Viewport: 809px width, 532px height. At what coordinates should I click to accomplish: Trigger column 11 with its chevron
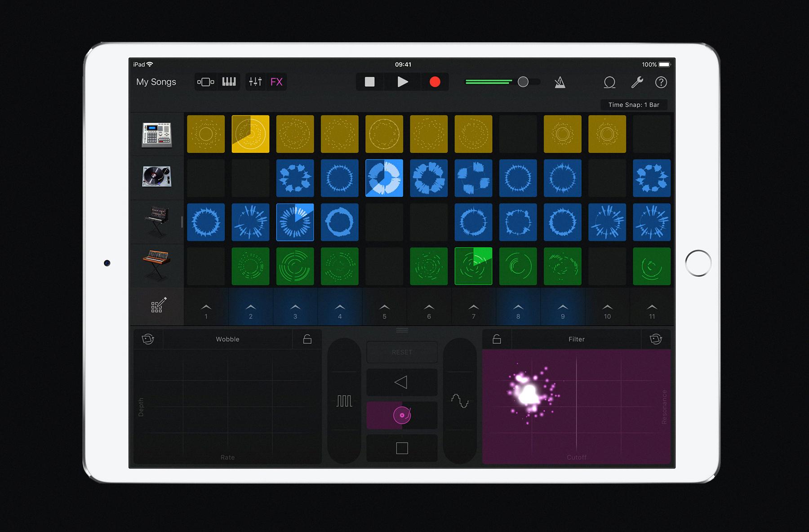click(x=652, y=308)
